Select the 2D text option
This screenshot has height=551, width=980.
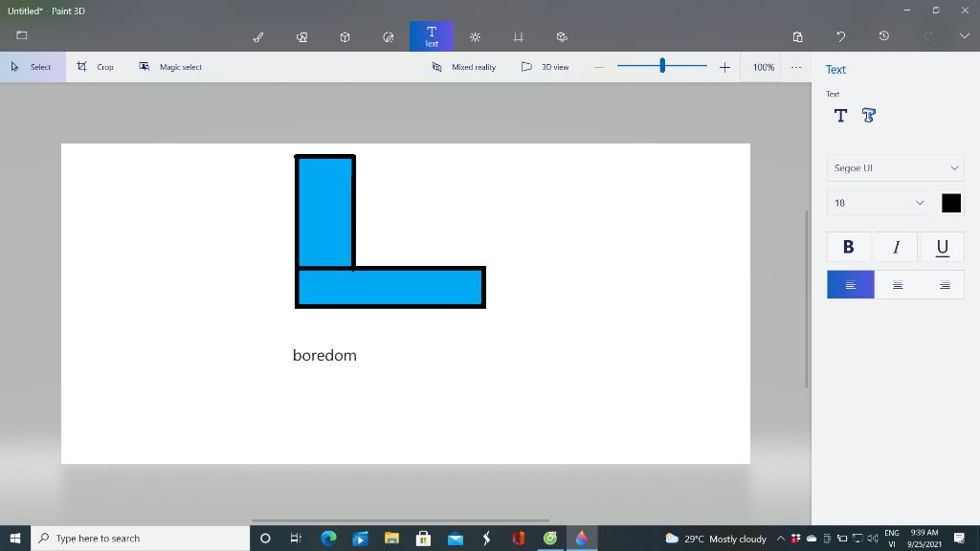point(840,115)
